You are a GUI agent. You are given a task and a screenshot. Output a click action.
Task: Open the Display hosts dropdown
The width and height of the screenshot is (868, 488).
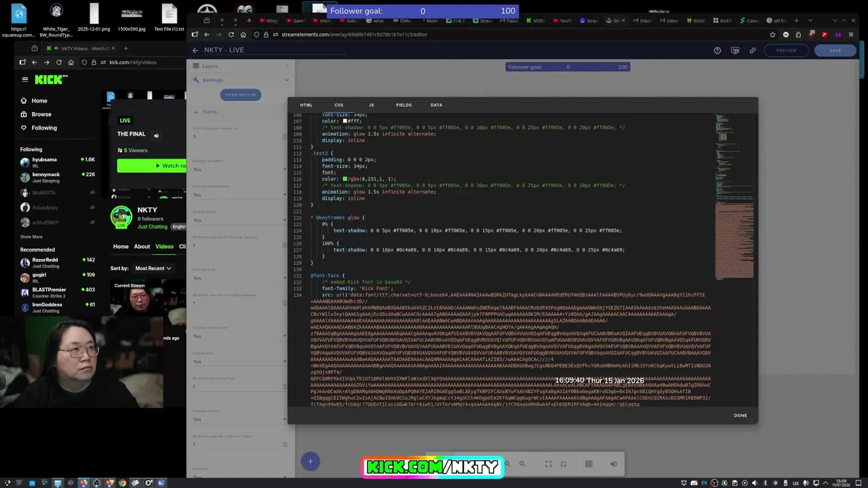coord(240,220)
